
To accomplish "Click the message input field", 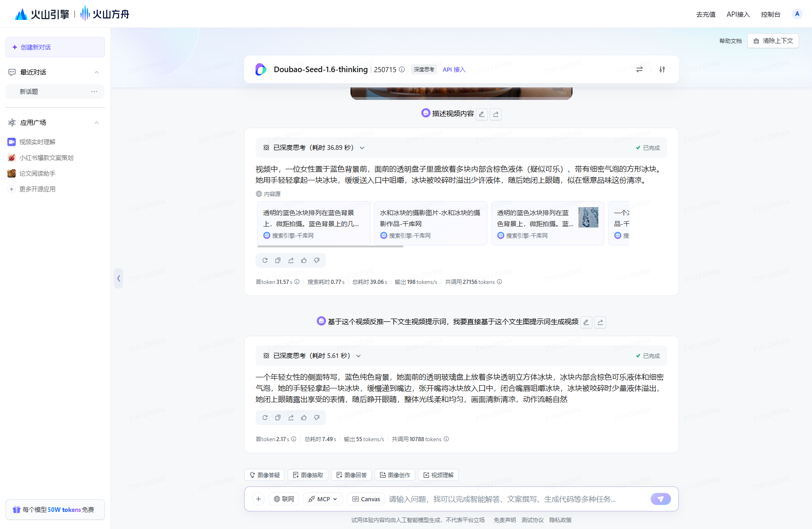I will tap(517, 499).
